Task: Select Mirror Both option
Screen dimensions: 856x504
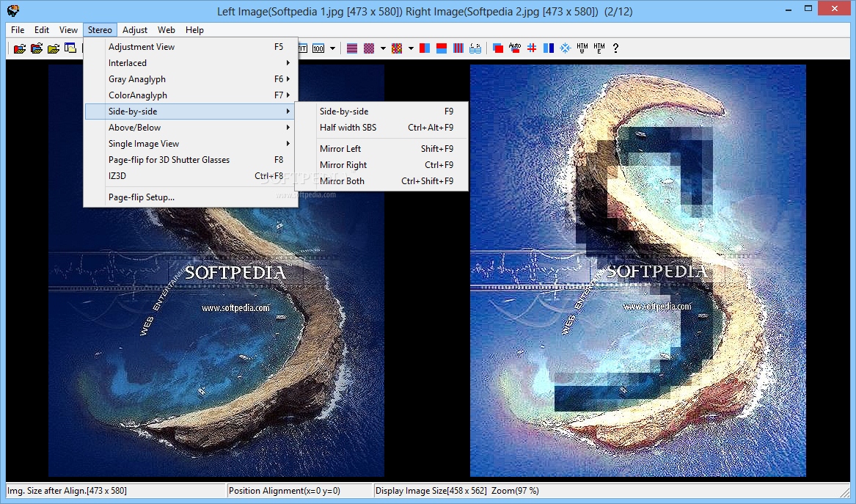Action: click(x=381, y=180)
